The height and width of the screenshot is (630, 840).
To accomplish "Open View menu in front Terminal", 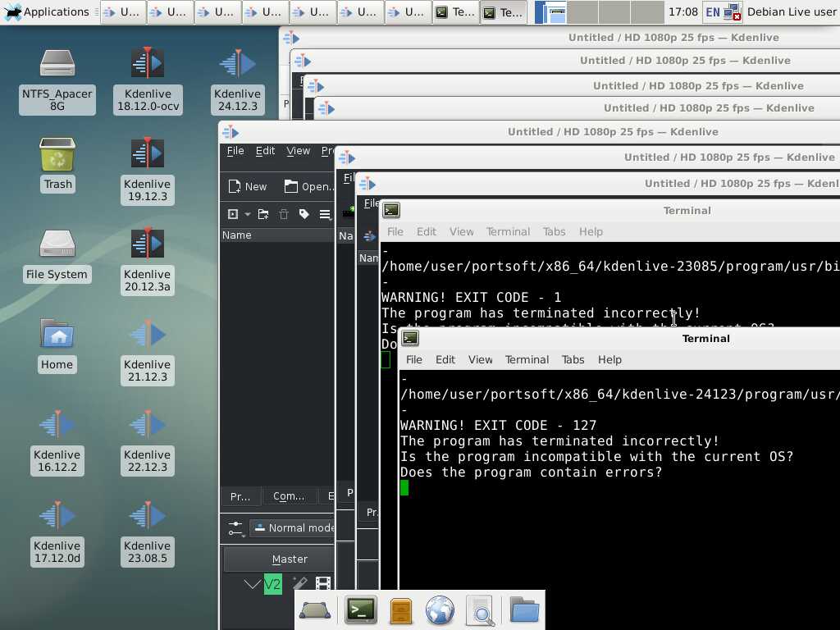I will coord(480,360).
